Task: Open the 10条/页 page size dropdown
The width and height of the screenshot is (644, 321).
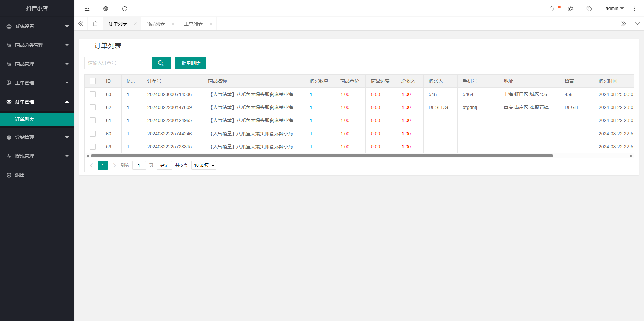Action: point(203,165)
